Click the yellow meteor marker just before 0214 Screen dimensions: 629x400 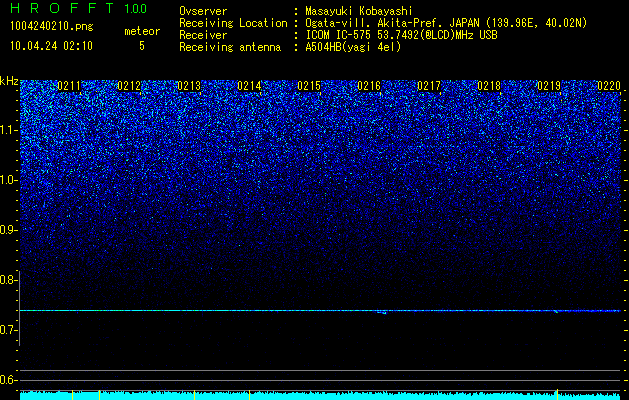pos(250,395)
